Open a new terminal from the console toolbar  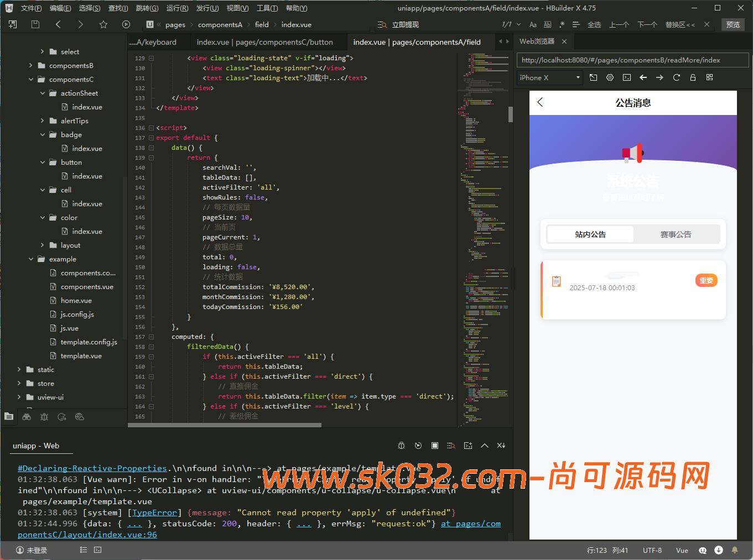[468, 446]
